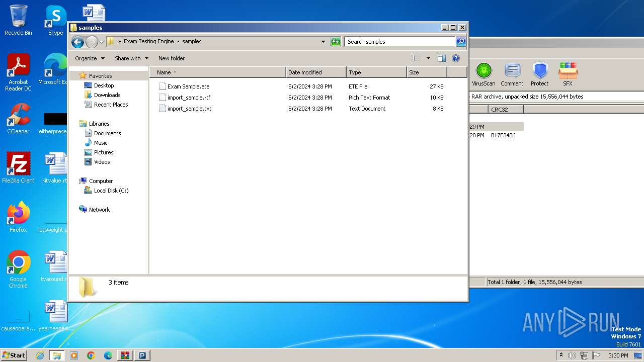Open the clock showing 3:30 PM

(618, 355)
